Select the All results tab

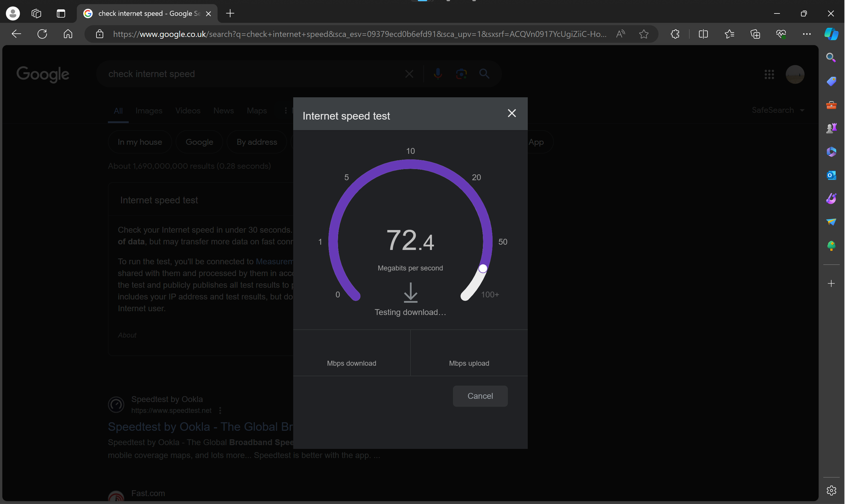click(x=118, y=111)
